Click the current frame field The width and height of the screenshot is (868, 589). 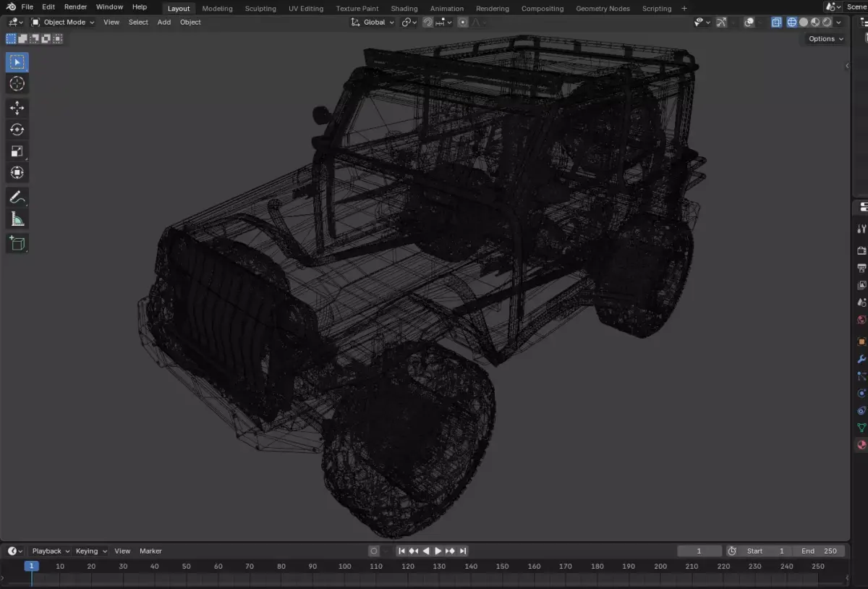point(699,551)
